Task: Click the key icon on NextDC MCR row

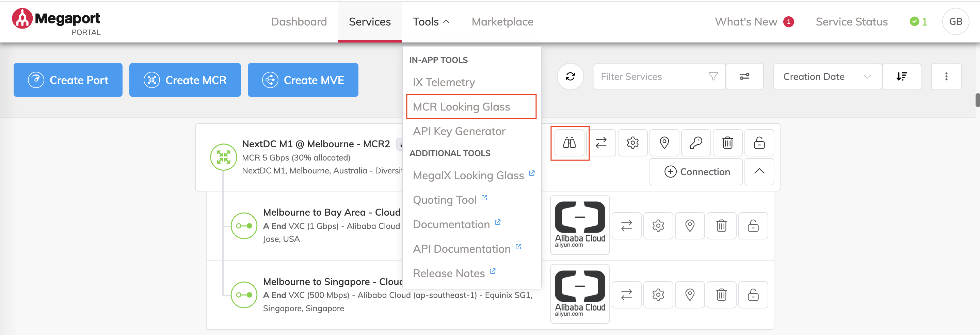Action: coord(695,143)
